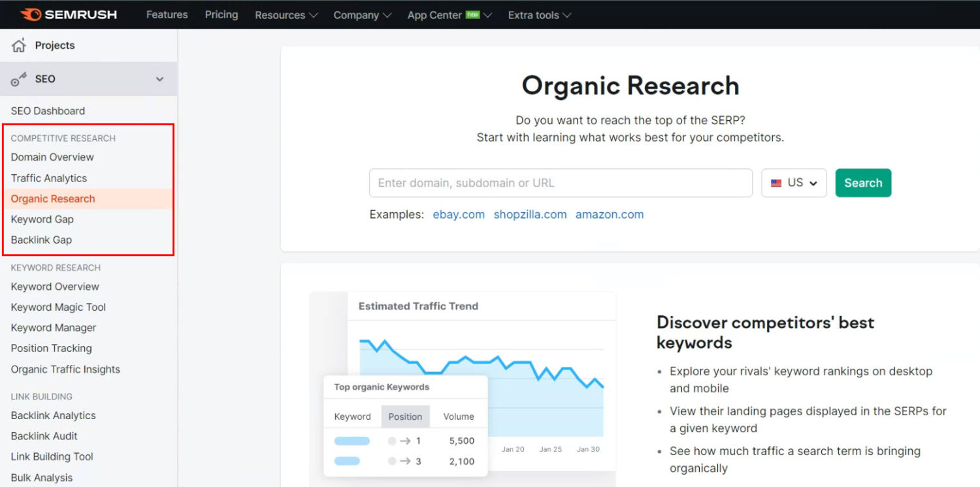The image size is (980, 487).
Task: Open Link Building Tool
Action: (52, 457)
